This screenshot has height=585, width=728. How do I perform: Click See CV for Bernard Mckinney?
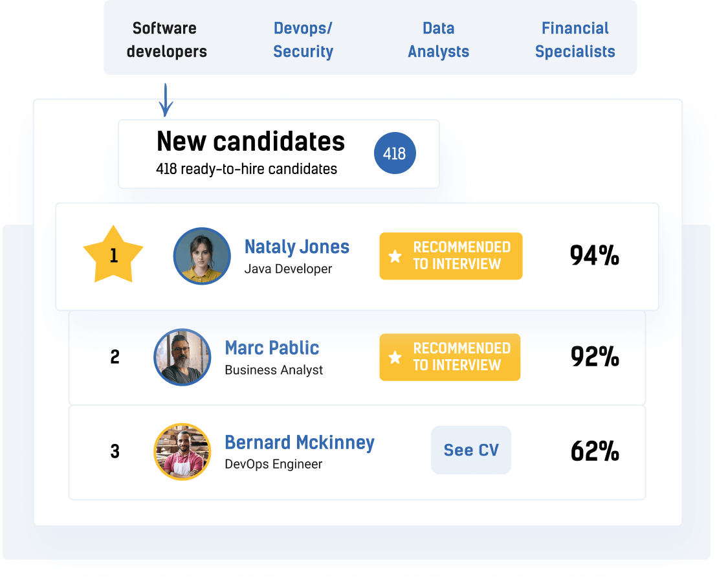pos(470,450)
